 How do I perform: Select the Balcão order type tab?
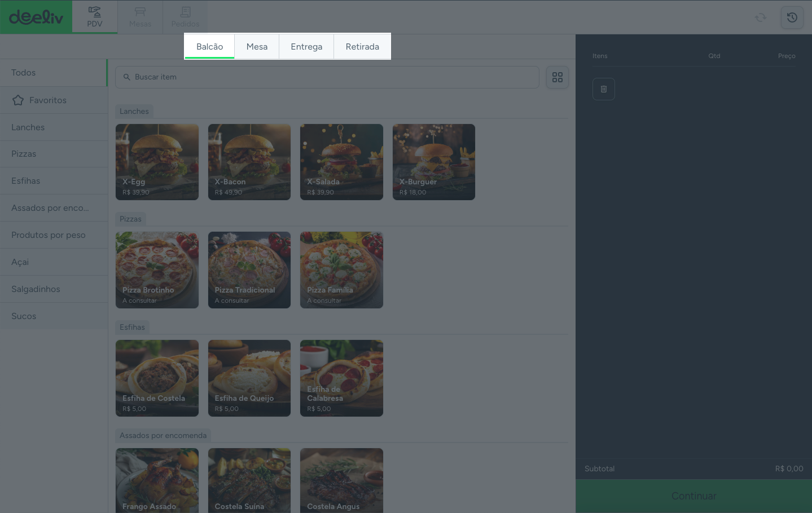click(209, 47)
